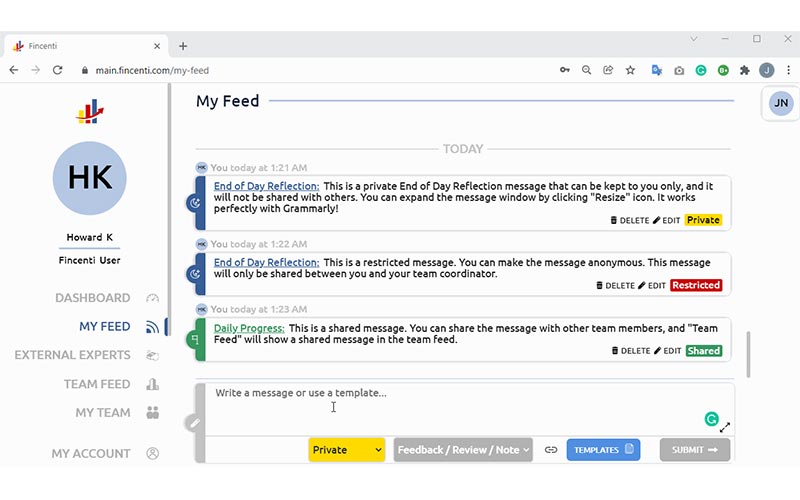
Task: Click the Grammarly icon in message box
Action: point(712,419)
